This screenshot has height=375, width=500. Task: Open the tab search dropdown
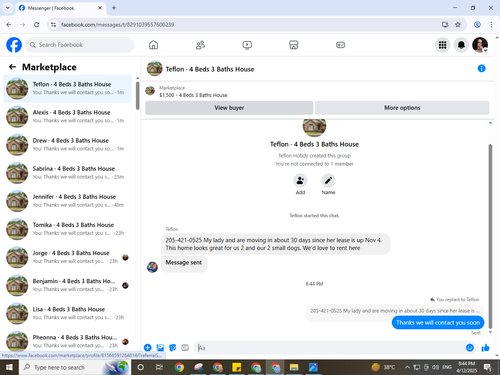(x=8, y=8)
